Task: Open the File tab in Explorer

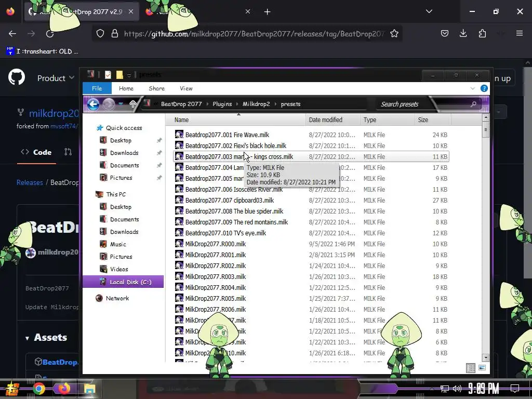Action: 97,88
